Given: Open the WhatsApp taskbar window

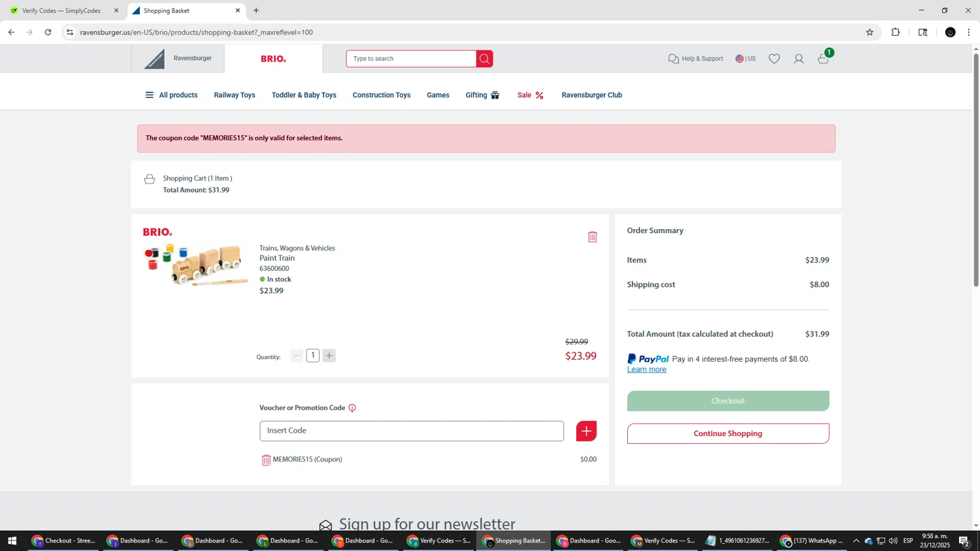Looking at the screenshot, I should [811, 541].
